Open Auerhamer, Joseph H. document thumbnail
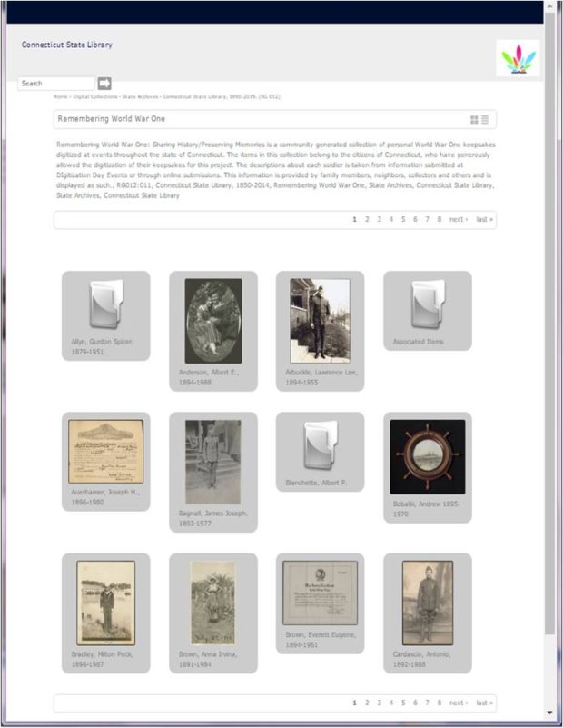The height and width of the screenshot is (728, 563). [105, 452]
